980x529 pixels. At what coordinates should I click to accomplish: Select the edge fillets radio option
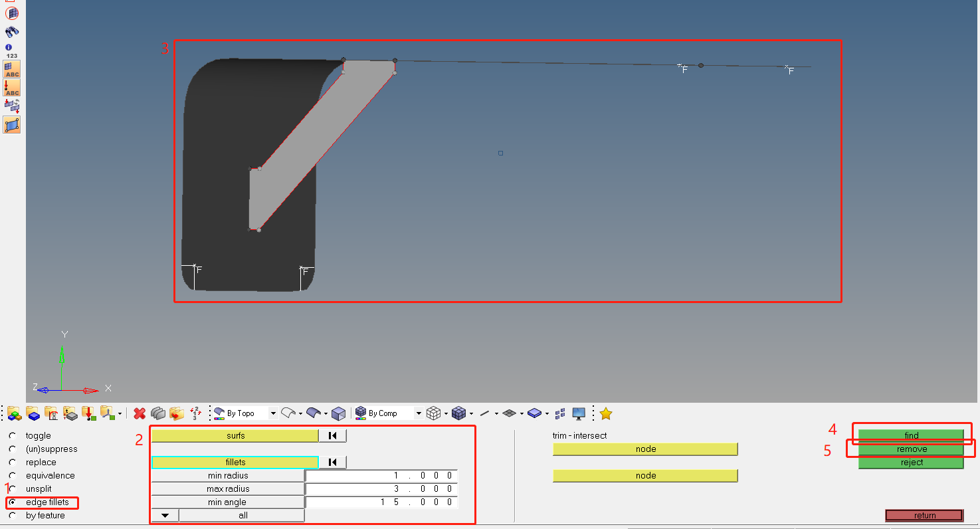(x=12, y=502)
